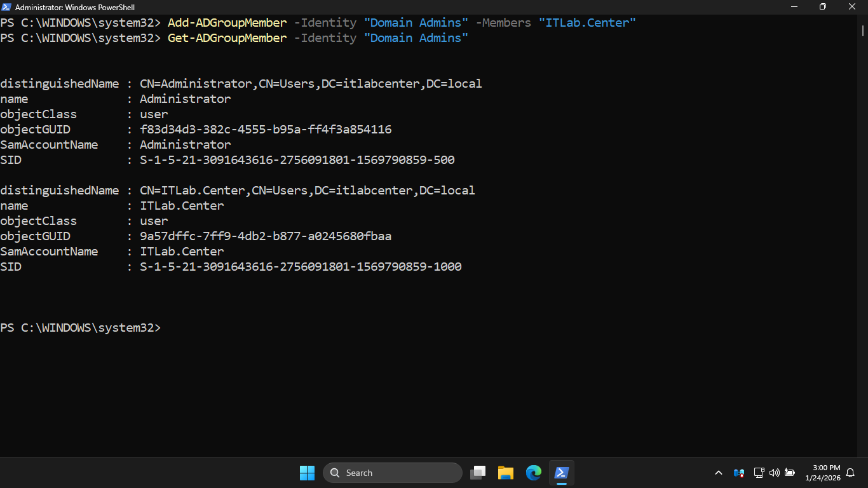This screenshot has width=868, height=488.
Task: Open the Windows Start menu
Action: [307, 473]
